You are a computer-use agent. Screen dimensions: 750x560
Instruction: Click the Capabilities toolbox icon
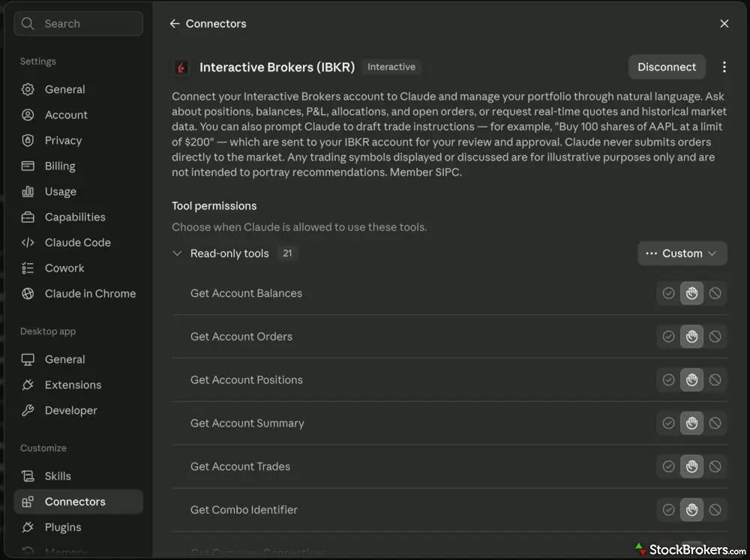pyautogui.click(x=28, y=217)
